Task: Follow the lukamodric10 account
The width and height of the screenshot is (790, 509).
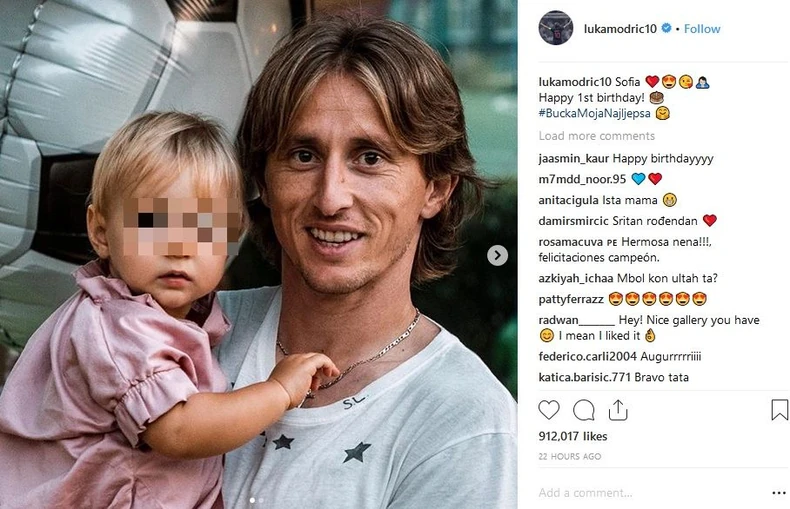Action: point(702,29)
